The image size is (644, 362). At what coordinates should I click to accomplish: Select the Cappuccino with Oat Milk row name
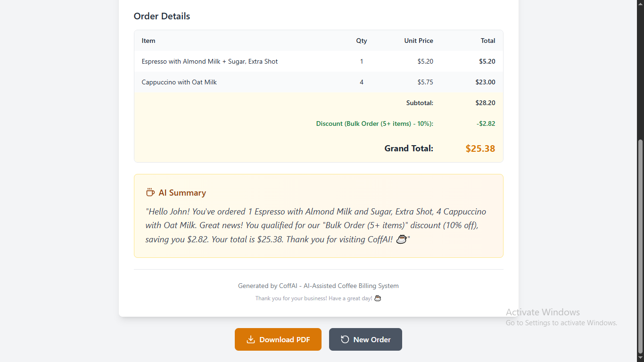point(179,82)
